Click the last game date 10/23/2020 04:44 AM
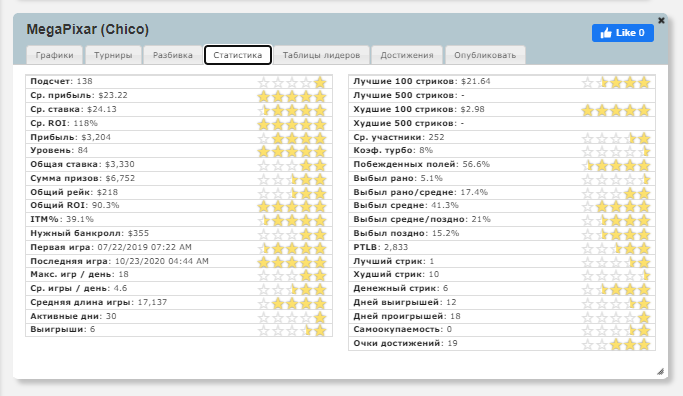The height and width of the screenshot is (396, 683). point(162,261)
